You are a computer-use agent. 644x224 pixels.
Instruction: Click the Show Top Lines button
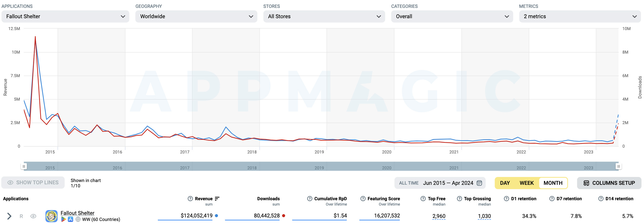(x=33, y=183)
